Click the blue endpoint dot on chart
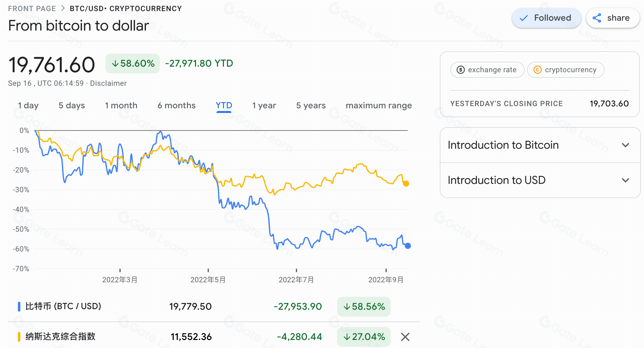Viewport: 644px width, 348px height. 408,246
